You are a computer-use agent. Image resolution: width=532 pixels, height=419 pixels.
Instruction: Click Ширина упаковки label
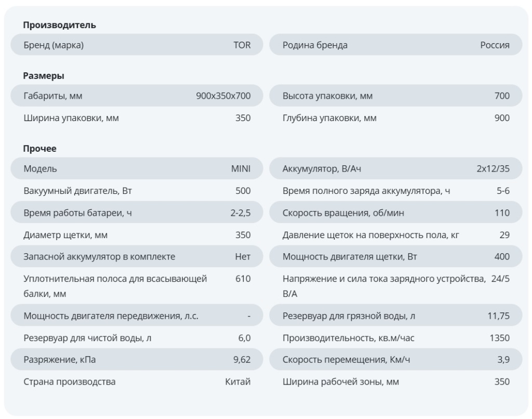71,118
